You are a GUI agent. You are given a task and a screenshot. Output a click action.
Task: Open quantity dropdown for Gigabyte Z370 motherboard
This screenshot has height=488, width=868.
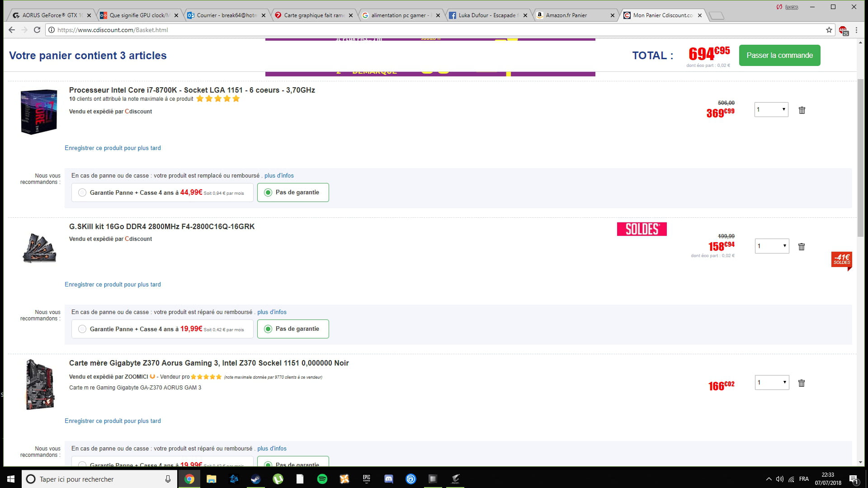[772, 382]
